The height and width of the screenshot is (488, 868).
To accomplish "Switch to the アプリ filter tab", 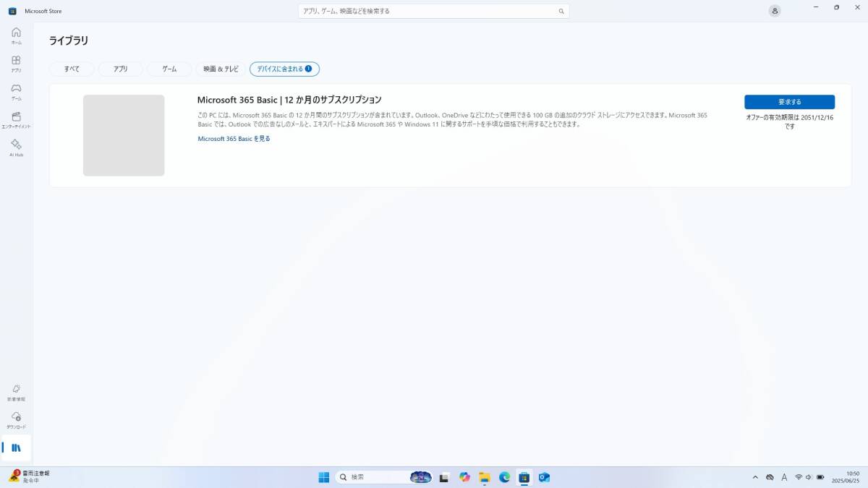I will coord(120,69).
